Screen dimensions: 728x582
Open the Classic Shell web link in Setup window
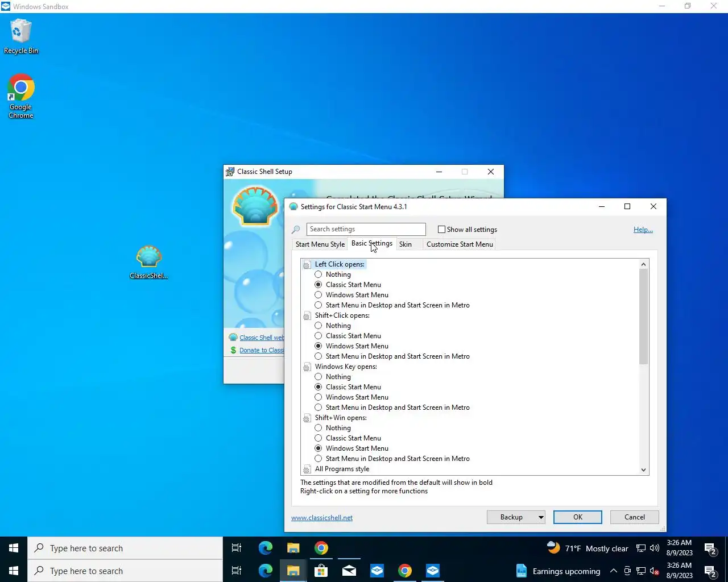262,338
